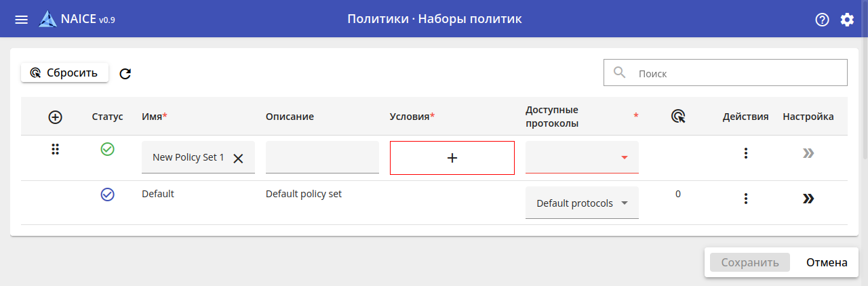Open empty protocols dropdown for new policy
This screenshot has width=868, height=286.
pos(582,157)
